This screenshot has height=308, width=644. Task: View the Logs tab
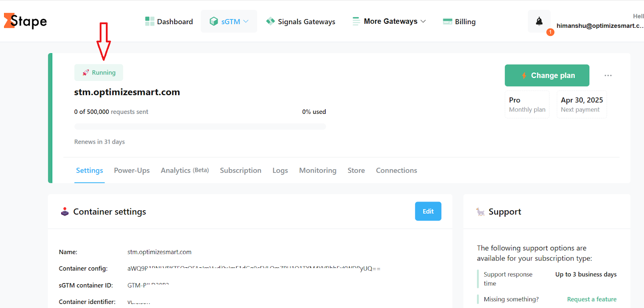[x=280, y=170]
